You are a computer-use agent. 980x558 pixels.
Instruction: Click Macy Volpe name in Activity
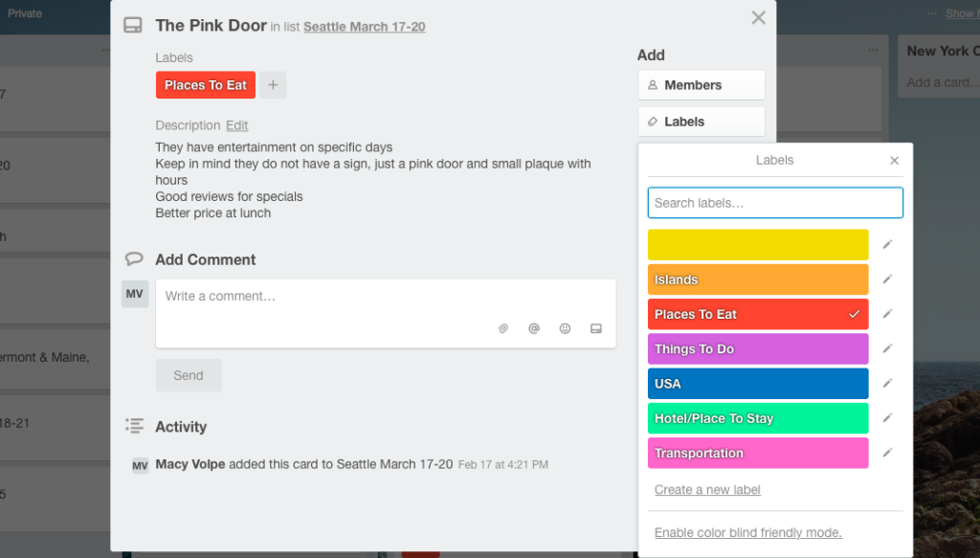pos(190,464)
